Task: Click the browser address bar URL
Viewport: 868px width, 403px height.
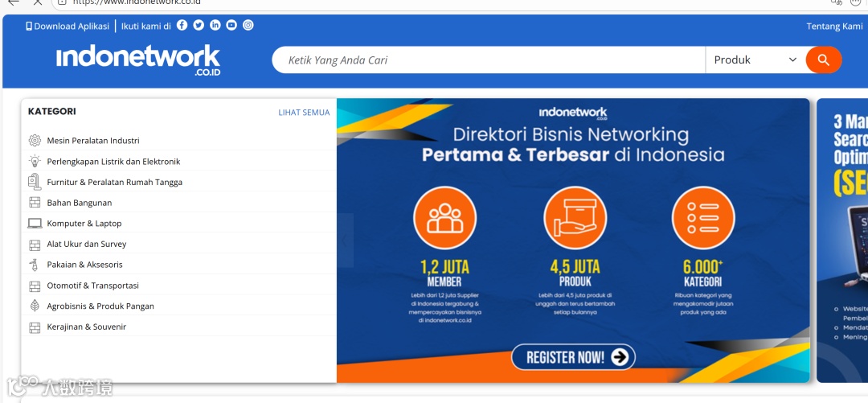Action: tap(137, 2)
